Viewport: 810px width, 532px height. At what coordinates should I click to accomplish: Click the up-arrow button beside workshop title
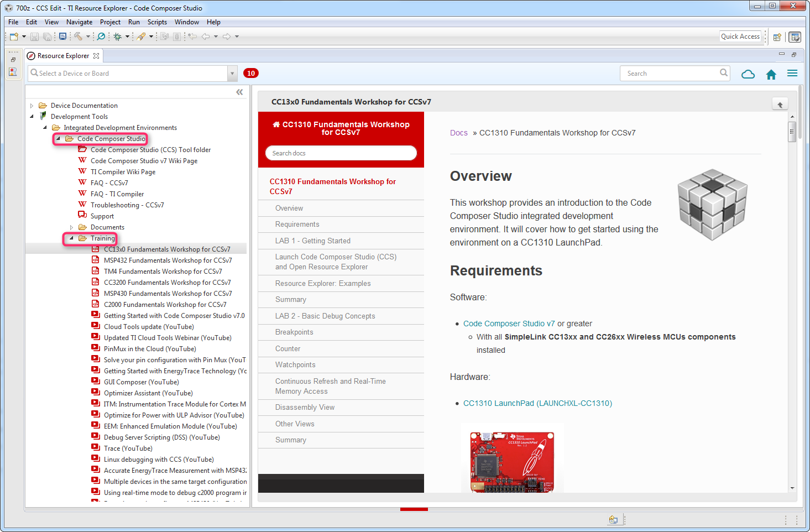pyautogui.click(x=780, y=104)
